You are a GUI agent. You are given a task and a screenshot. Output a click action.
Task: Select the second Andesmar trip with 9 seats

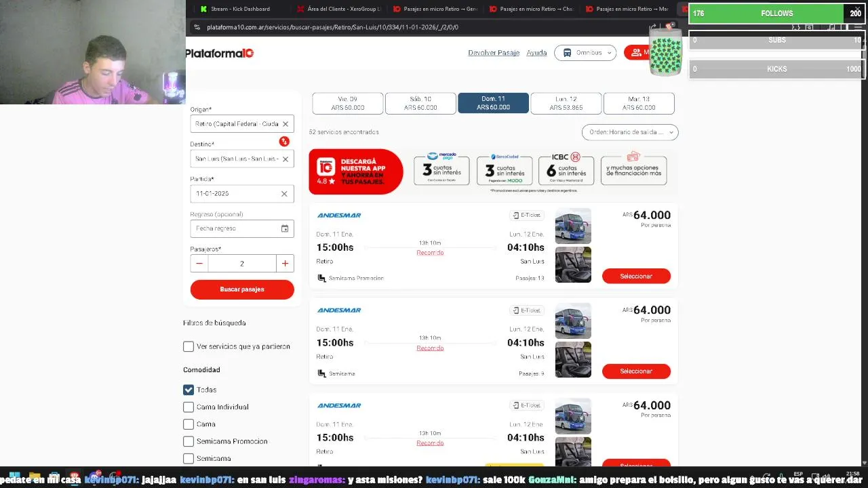(636, 371)
